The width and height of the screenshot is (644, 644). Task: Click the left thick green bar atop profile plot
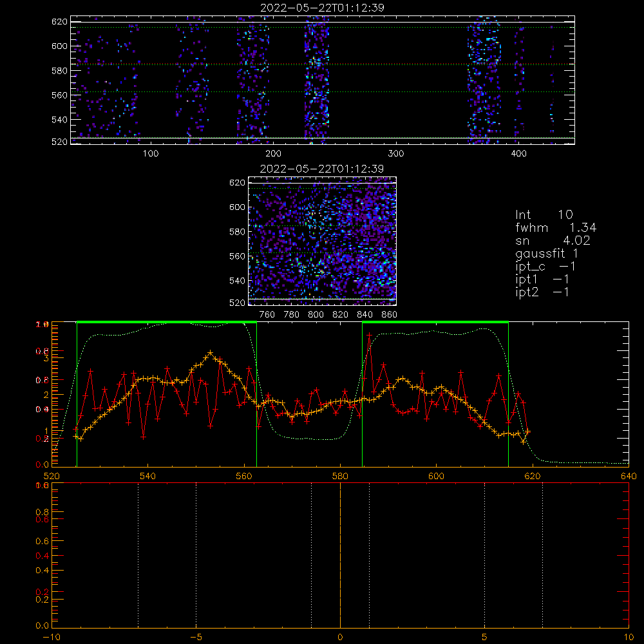click(x=167, y=322)
